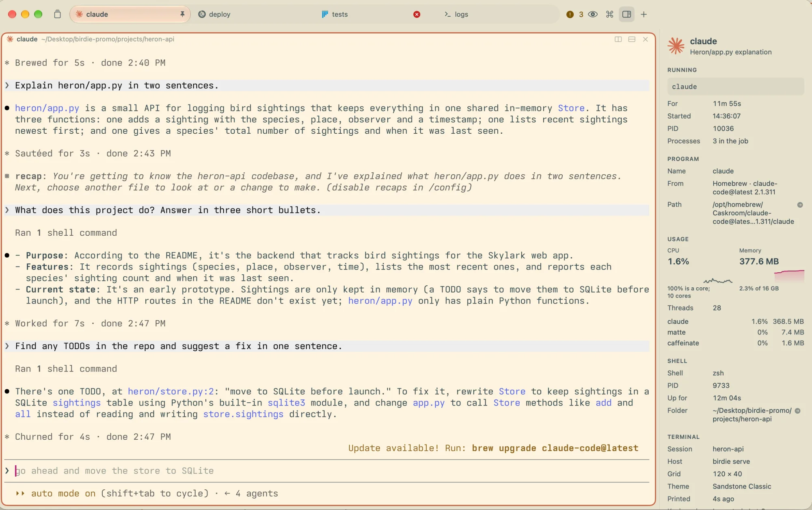Click the Theme value Sandstone Classic
The height and width of the screenshot is (510, 812).
coord(742,486)
